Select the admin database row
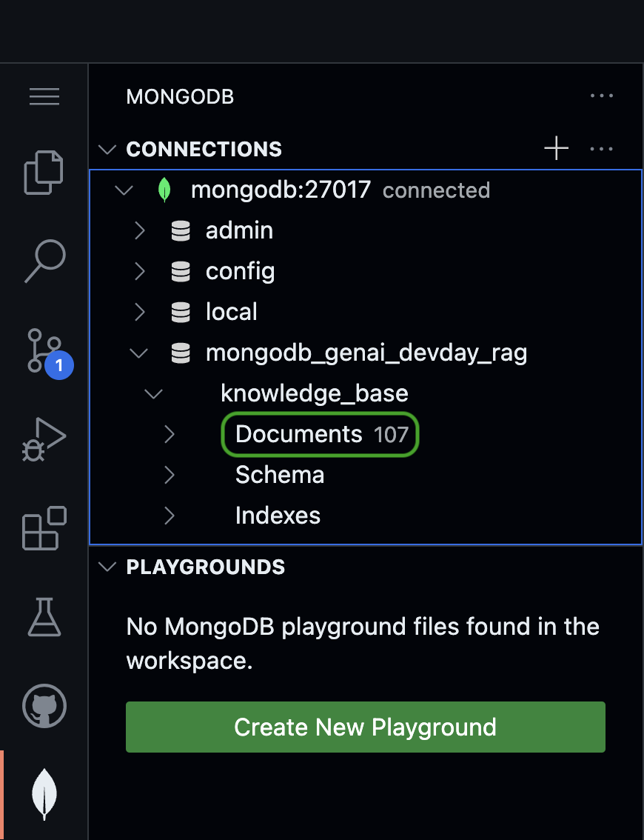This screenshot has width=644, height=840. (366, 231)
